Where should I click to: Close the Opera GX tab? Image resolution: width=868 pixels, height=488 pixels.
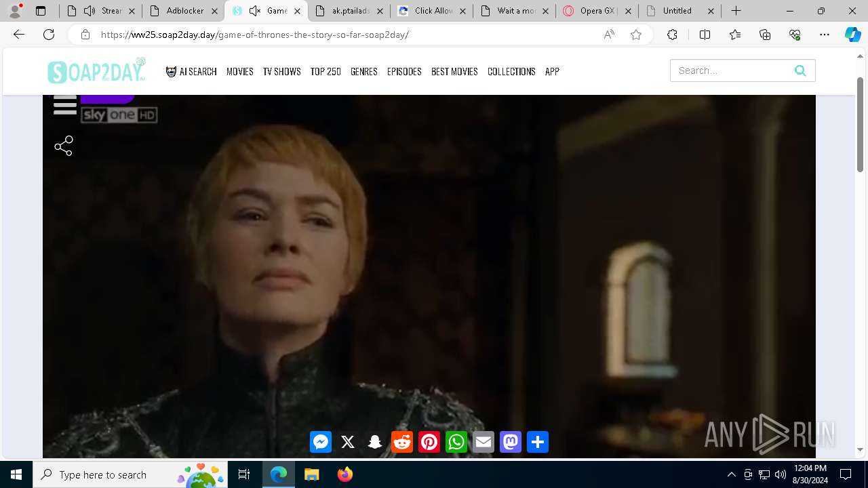628,11
